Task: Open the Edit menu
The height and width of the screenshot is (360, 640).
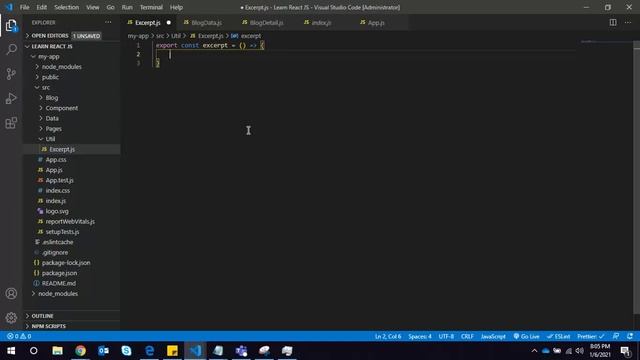Action: [41, 7]
